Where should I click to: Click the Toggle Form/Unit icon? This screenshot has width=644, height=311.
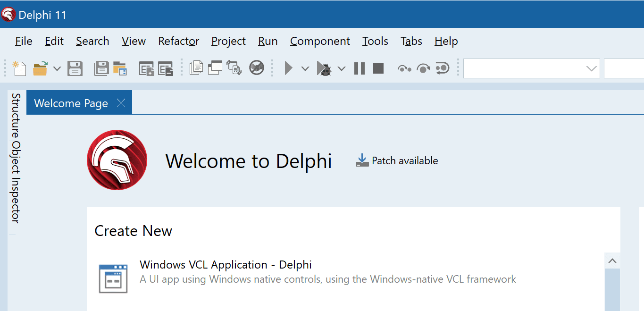tap(234, 68)
